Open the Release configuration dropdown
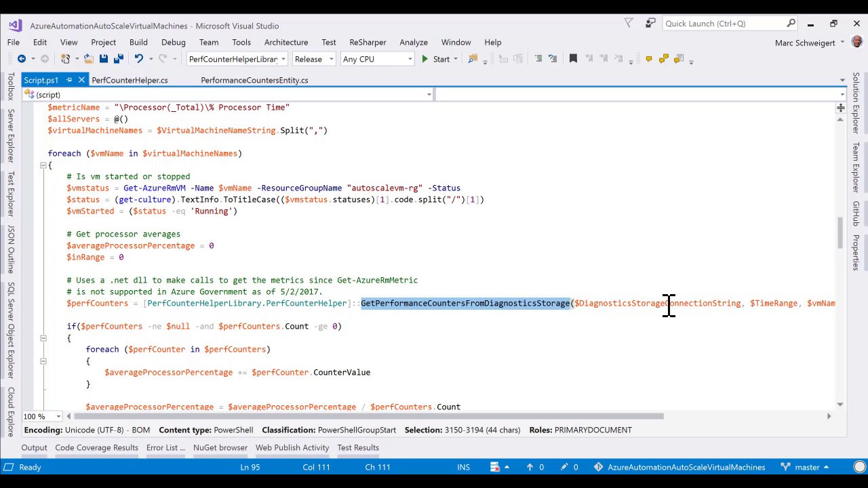 pyautogui.click(x=314, y=59)
